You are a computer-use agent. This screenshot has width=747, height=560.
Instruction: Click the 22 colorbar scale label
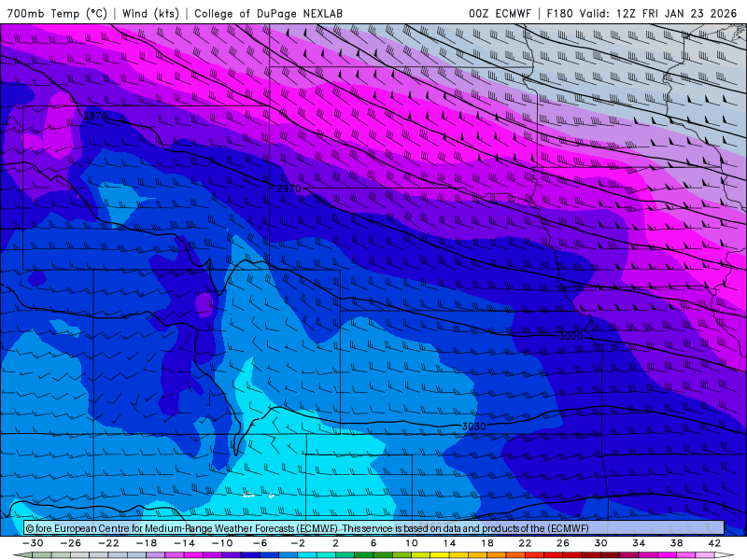coord(525,543)
